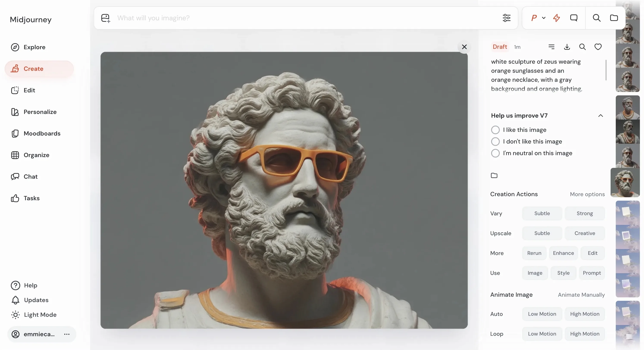Open the image options menu lines icon
Image resolution: width=644 pixels, height=350 pixels.
(x=551, y=47)
